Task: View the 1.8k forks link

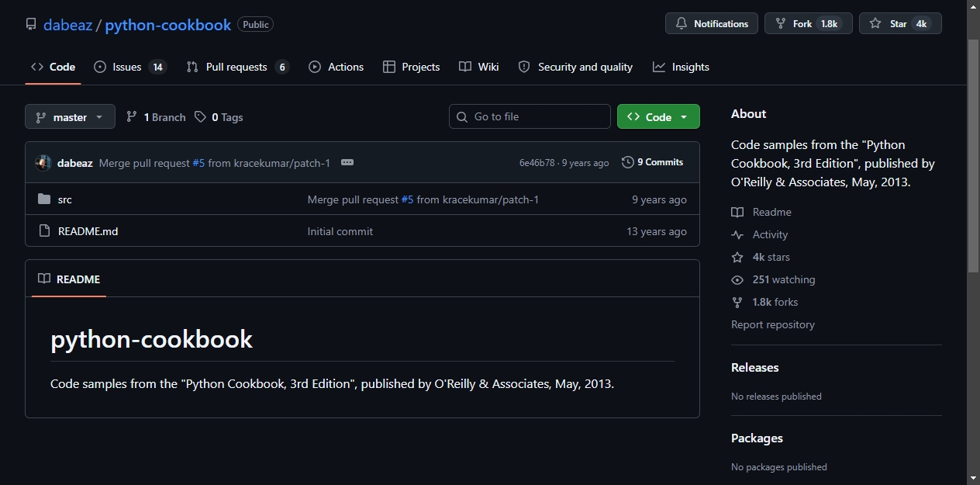Action: point(764,302)
